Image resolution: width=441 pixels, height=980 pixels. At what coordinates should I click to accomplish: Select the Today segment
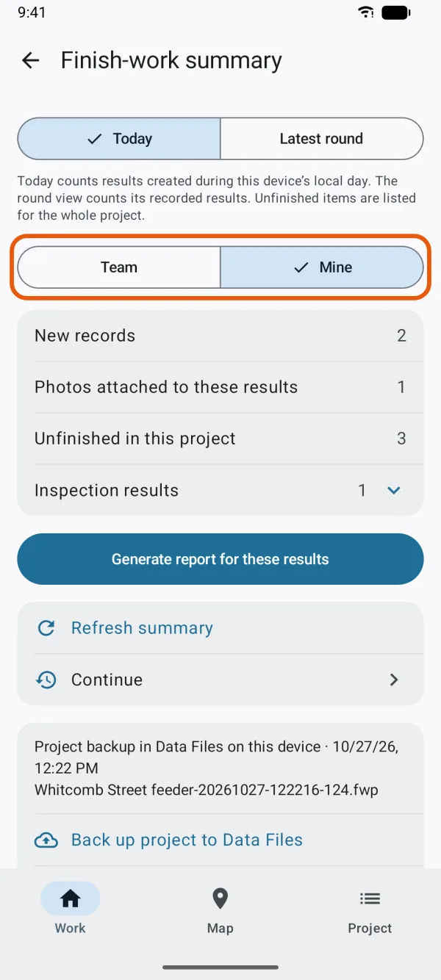(x=119, y=139)
